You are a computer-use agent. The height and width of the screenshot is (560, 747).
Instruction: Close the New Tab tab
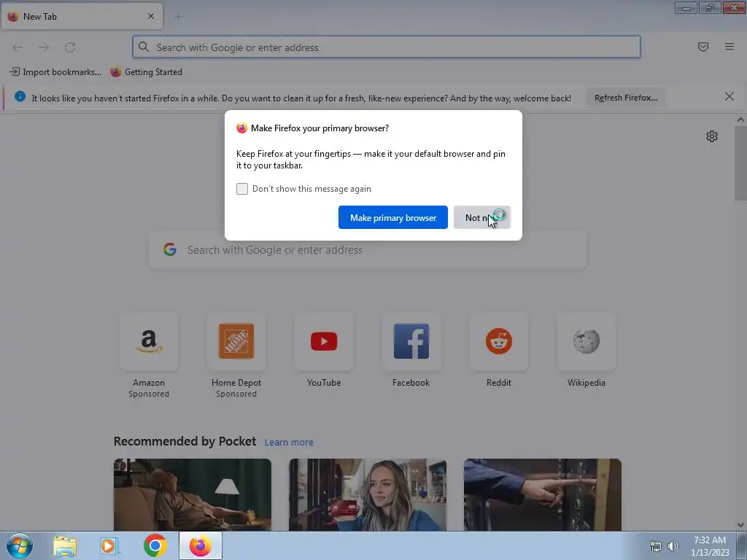click(151, 16)
